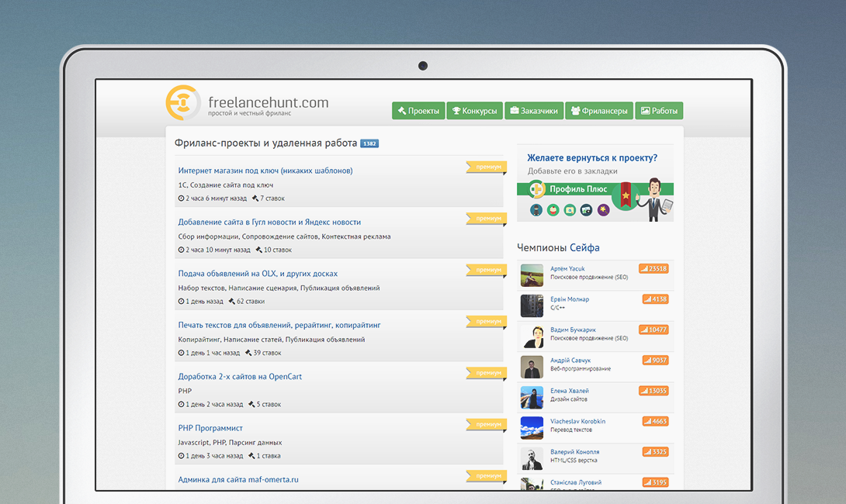Open project 'Печать текстов для объявлений, рерайтинг, копирайтинг'

(x=279, y=325)
